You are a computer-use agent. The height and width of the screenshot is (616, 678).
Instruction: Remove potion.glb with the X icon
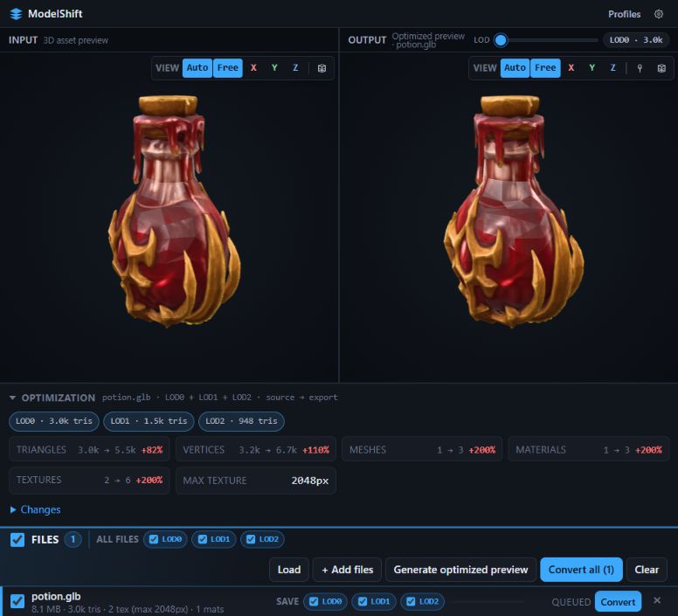pos(657,600)
